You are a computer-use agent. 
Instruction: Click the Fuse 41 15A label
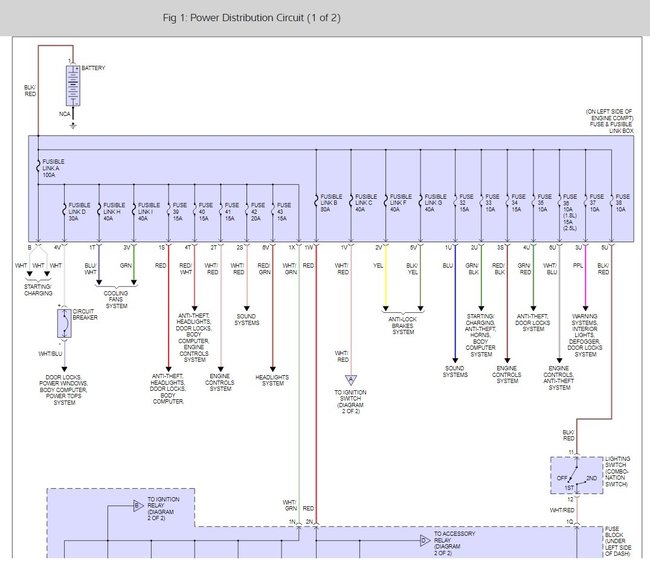click(x=231, y=211)
